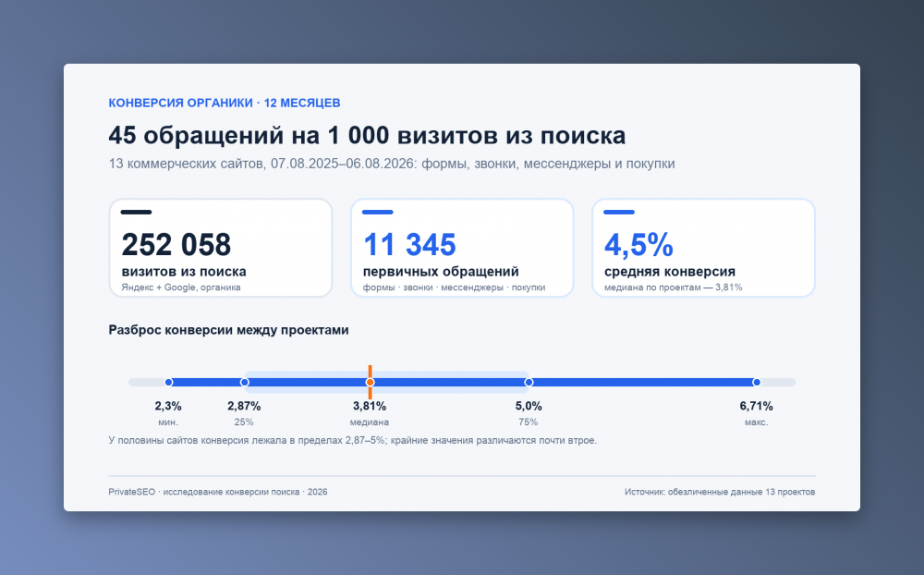Viewport: 924px width, 575px height.
Task: Click the 'визитов из поиска' label
Action: [x=184, y=272]
